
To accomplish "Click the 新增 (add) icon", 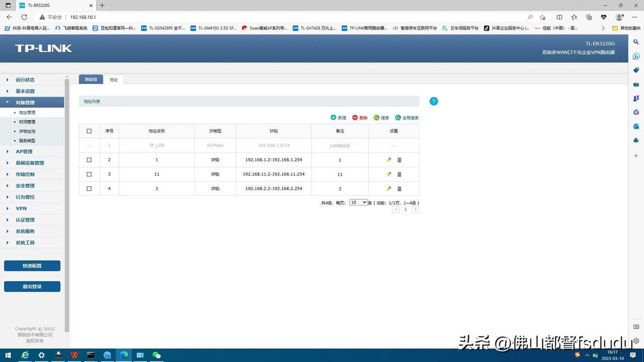I will coord(333,118).
